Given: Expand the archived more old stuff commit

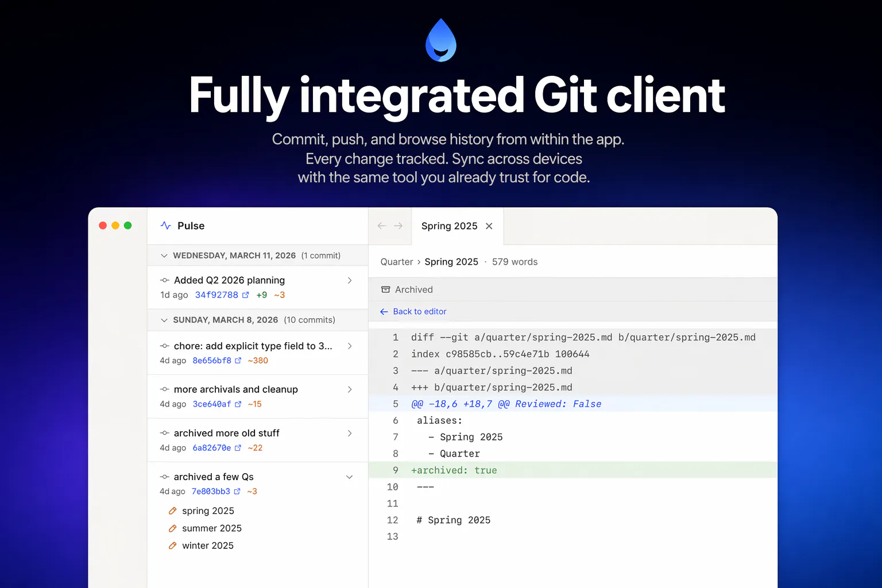Looking at the screenshot, I should coord(350,433).
